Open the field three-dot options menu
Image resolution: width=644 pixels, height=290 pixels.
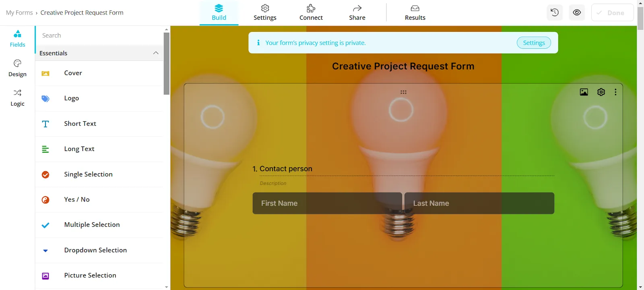coord(615,92)
